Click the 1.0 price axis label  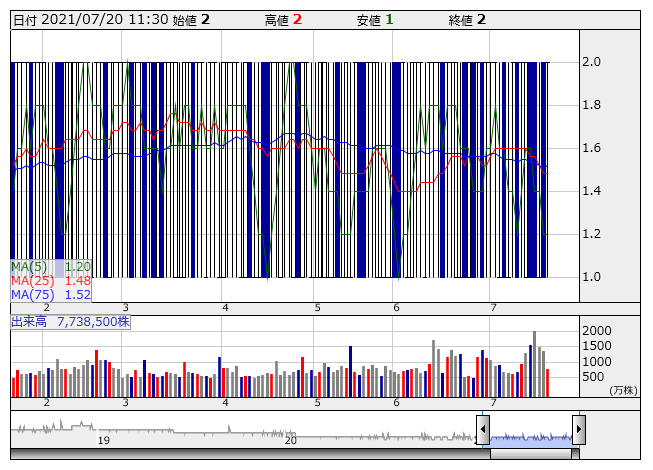592,277
